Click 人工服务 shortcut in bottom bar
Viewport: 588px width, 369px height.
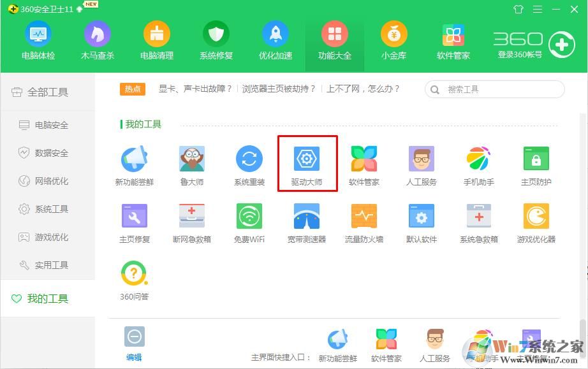[x=435, y=346]
